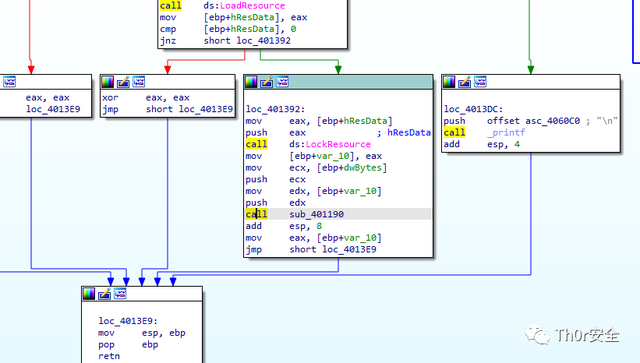Select the mov esp, ebp instruction
This screenshot has width=640, height=363.
click(x=142, y=333)
